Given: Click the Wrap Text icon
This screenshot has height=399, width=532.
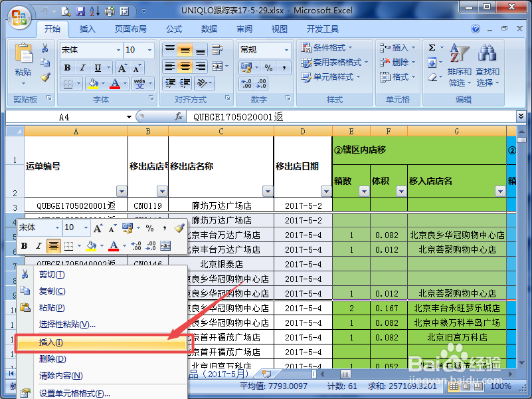Looking at the screenshot, I should pos(217,50).
